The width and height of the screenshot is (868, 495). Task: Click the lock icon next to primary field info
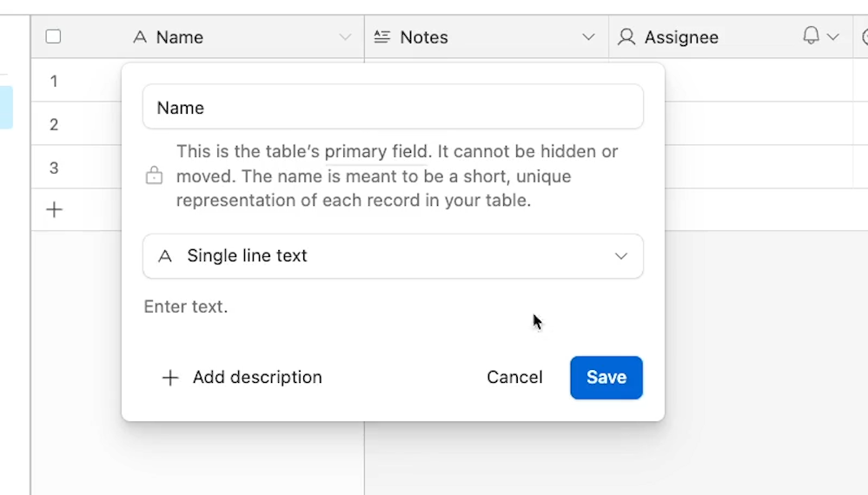154,175
